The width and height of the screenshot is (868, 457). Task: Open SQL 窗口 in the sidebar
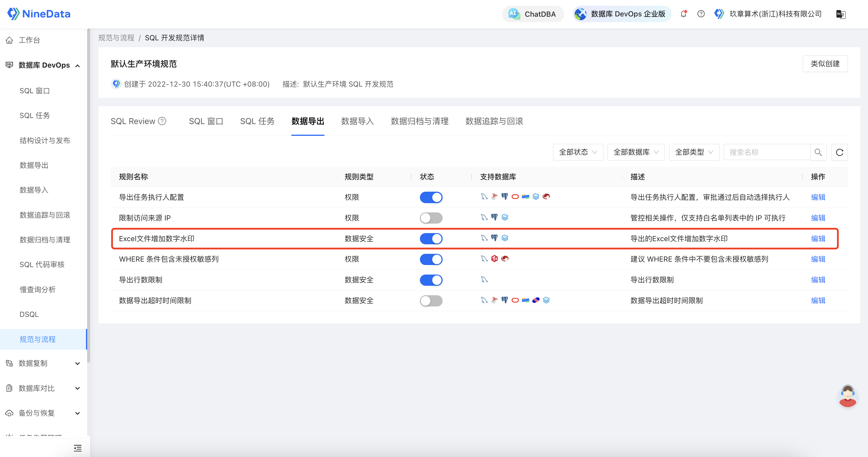[35, 91]
